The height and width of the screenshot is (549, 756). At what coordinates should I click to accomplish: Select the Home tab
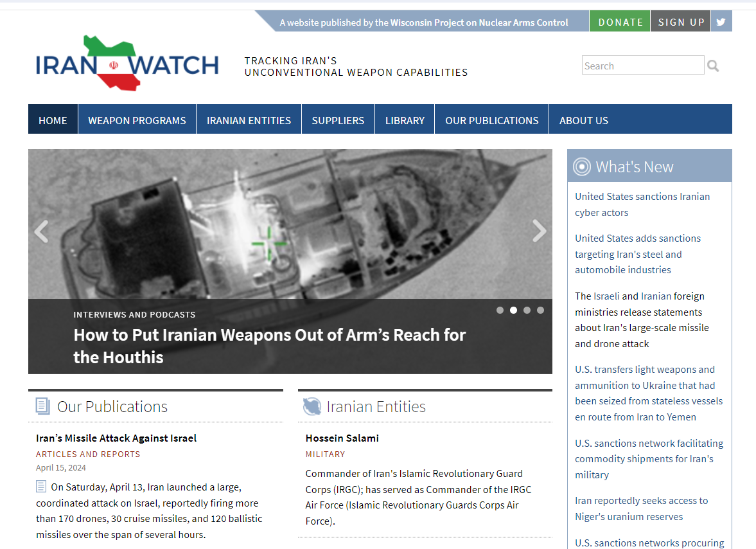tap(53, 120)
